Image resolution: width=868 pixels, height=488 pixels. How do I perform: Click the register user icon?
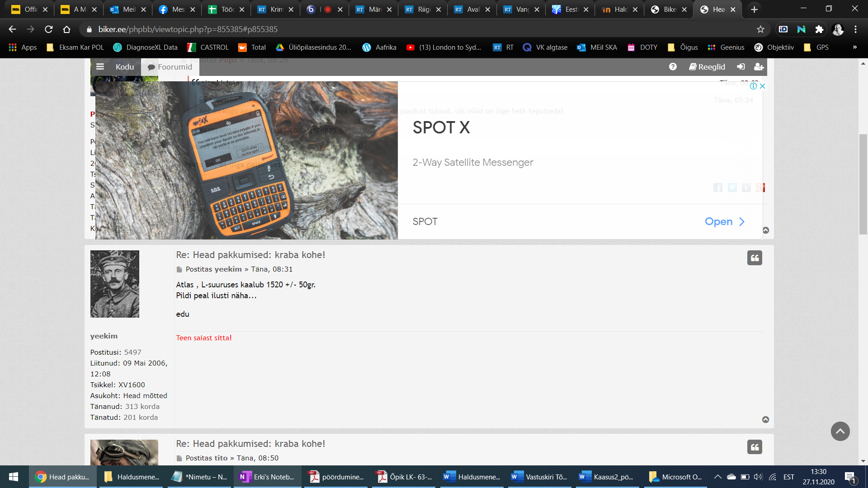click(759, 67)
